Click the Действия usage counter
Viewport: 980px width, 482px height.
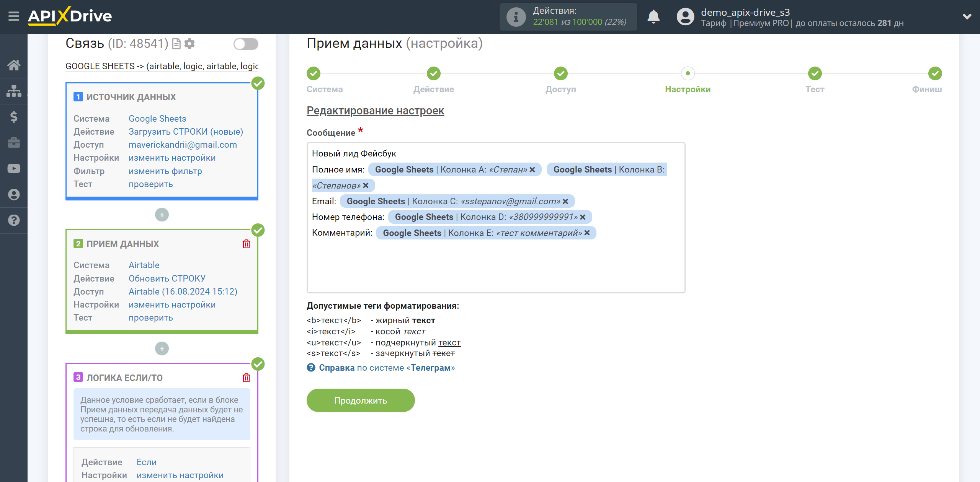[x=568, y=17]
